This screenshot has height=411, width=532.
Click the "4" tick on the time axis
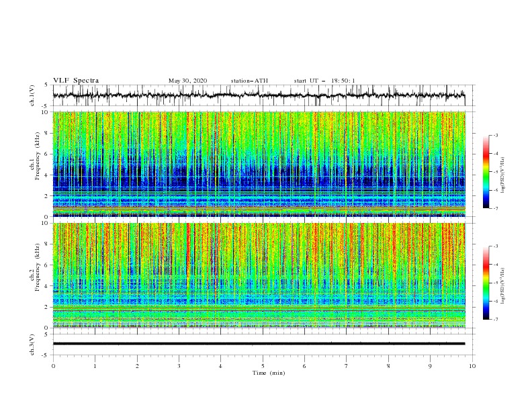[220, 366]
